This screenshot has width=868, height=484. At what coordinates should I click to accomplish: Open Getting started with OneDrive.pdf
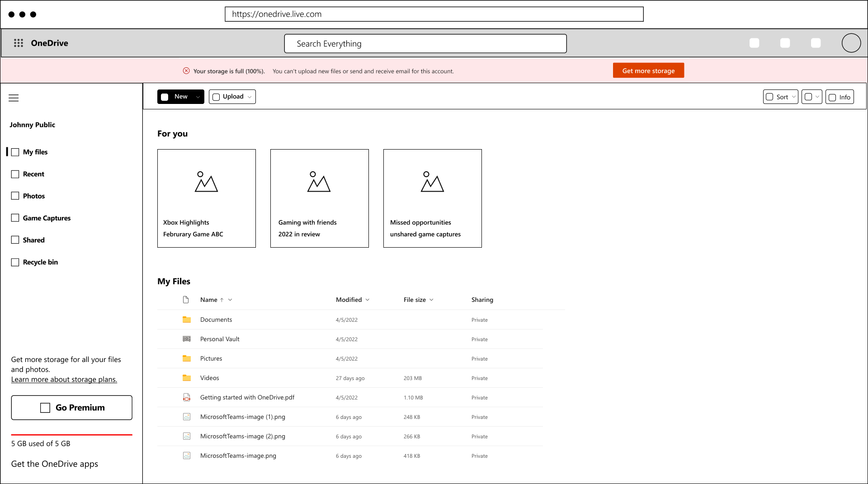[247, 397]
